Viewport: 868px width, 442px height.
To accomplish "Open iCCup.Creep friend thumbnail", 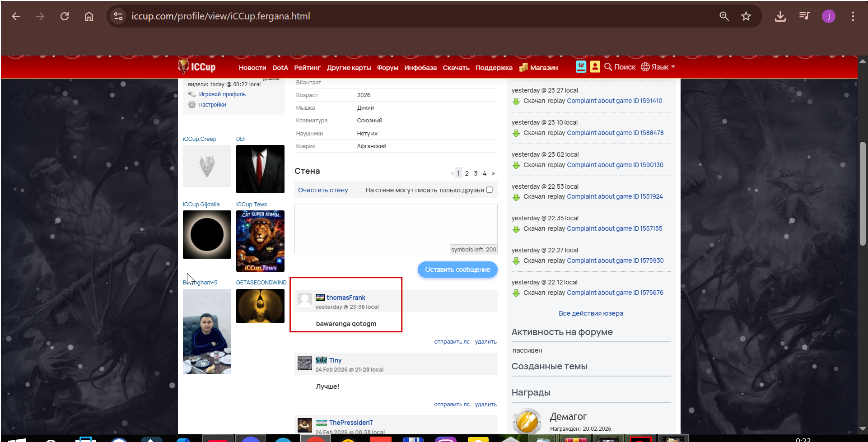I will coord(207,166).
